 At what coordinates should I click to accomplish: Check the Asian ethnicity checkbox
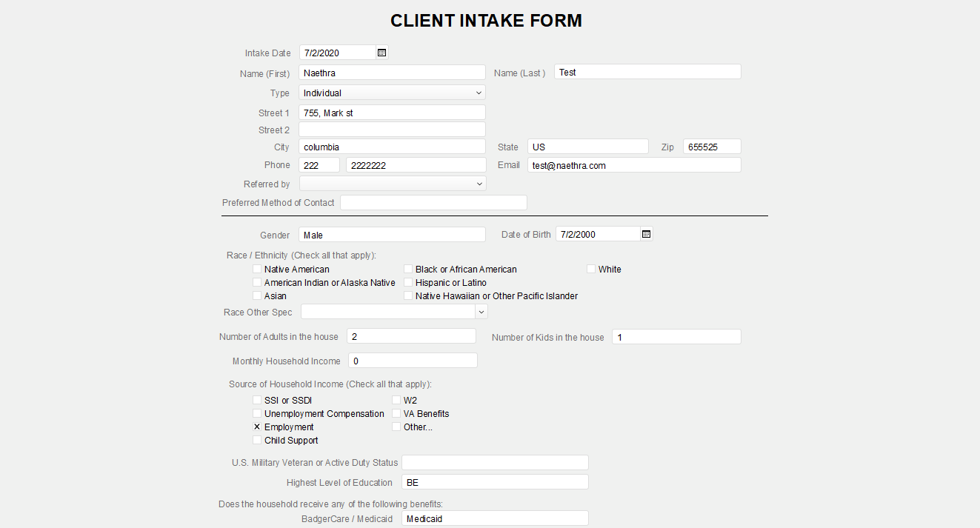257,295
